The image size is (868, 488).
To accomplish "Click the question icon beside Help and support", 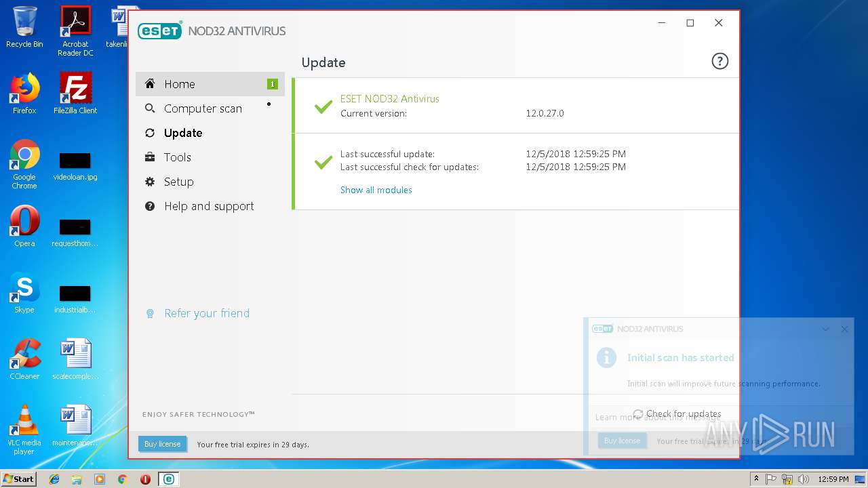I will click(x=150, y=206).
